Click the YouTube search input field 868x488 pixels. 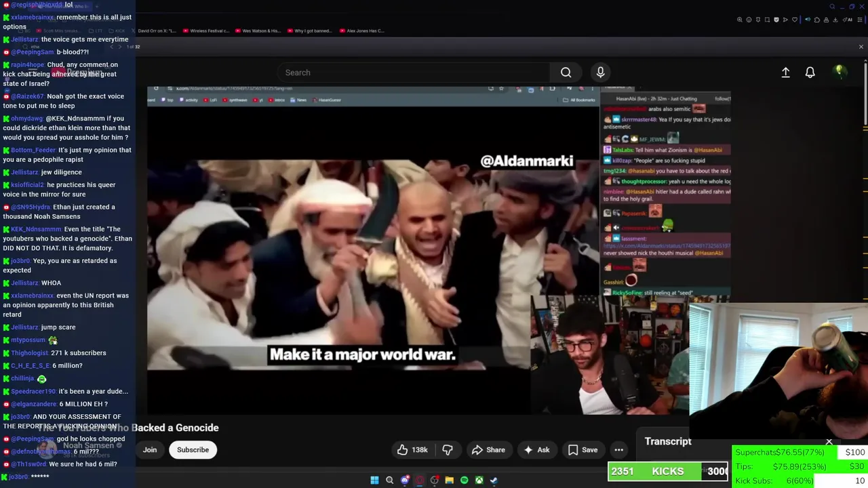pos(413,73)
